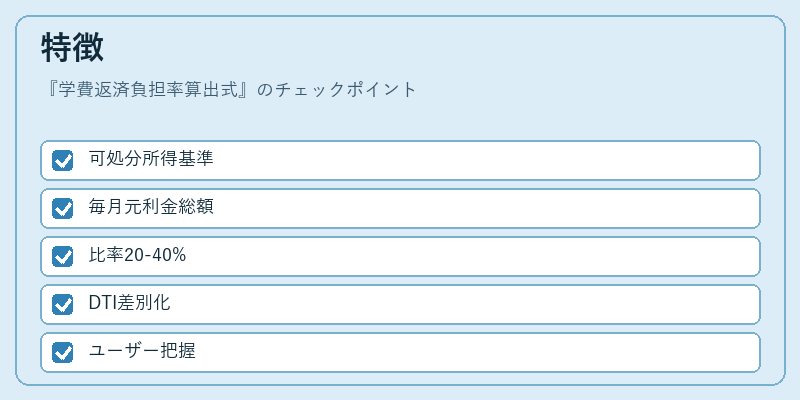
Task: Clear the ユーザー把握 checkbox
Action: (x=62, y=352)
